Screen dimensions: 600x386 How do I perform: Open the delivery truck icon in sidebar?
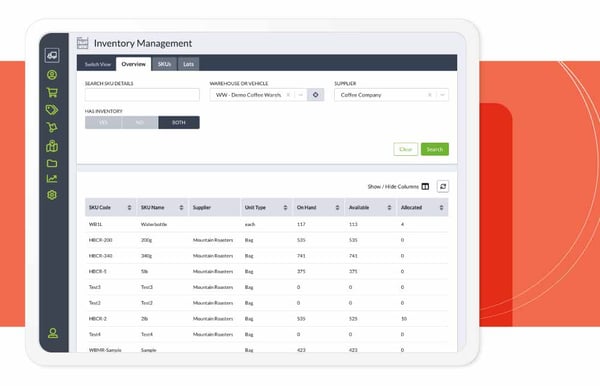[52, 55]
